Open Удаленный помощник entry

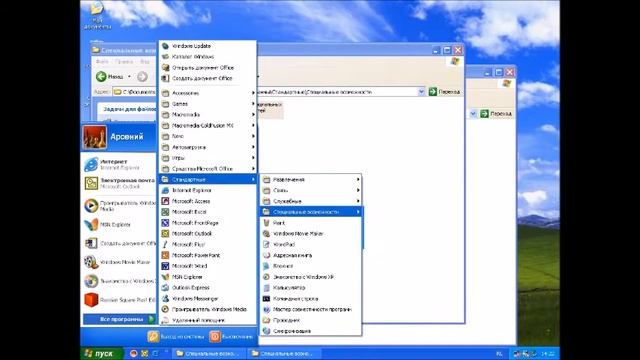coord(207,320)
